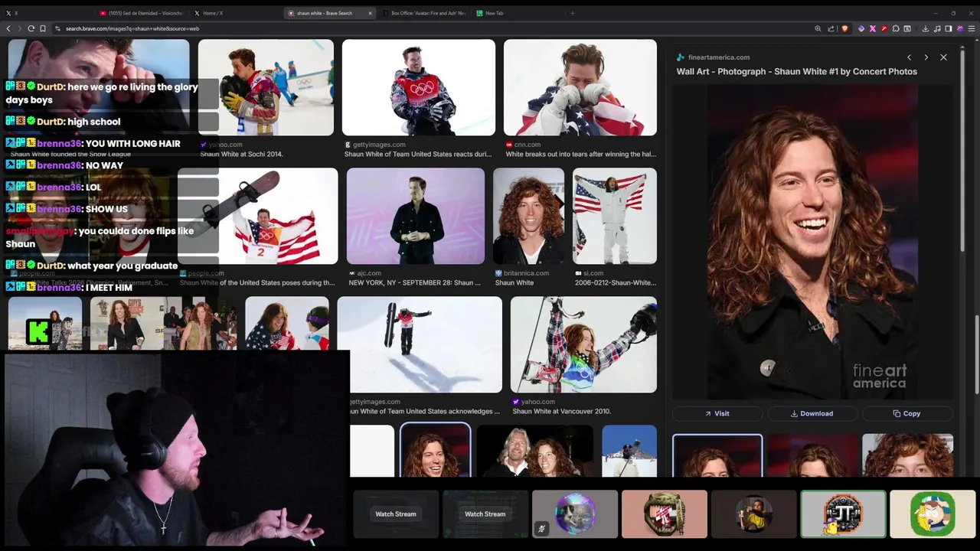Go back with the browser back arrow
This screenshot has width=980, height=551.
click(8, 28)
